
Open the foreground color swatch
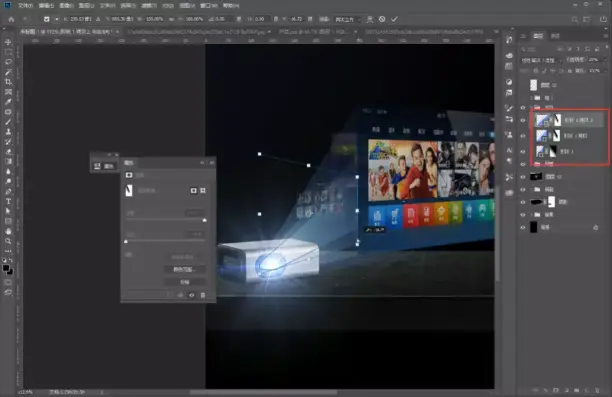coord(6,268)
